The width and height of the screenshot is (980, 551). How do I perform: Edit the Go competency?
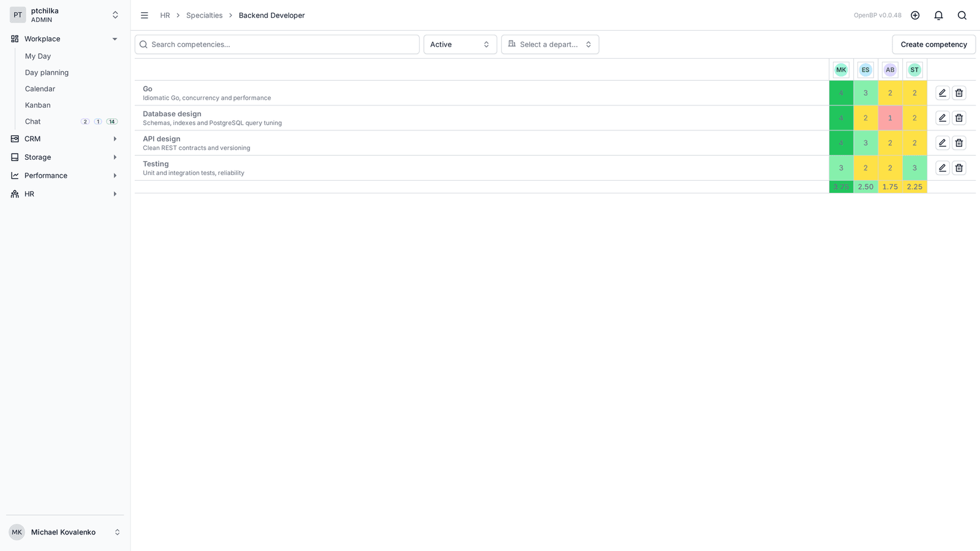[x=943, y=93]
